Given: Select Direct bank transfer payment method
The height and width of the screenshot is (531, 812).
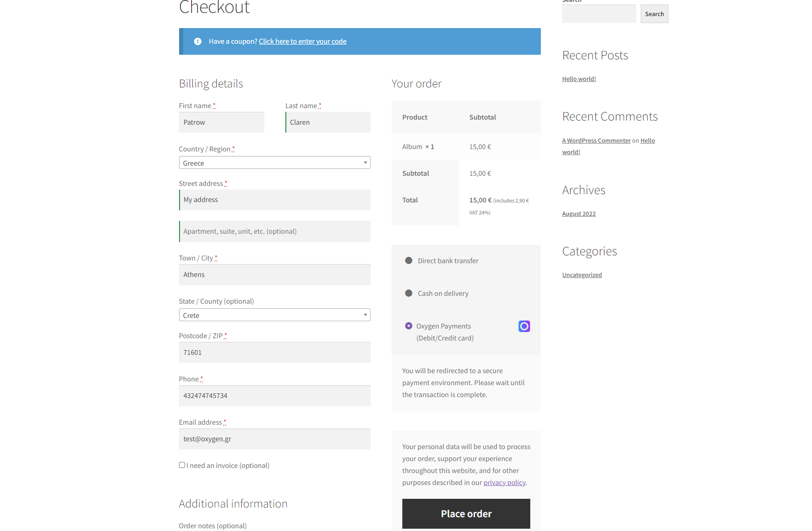Looking at the screenshot, I should [x=409, y=260].
